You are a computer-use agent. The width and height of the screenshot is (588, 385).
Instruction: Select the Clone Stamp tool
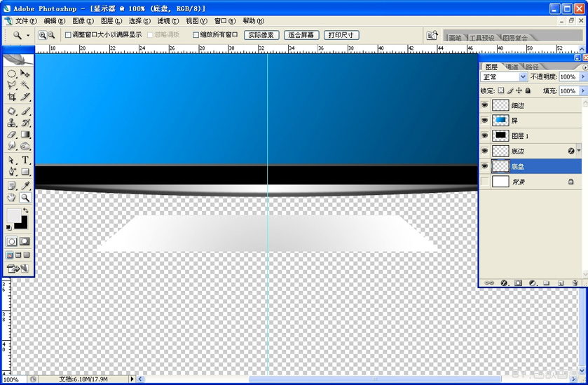tap(12, 123)
